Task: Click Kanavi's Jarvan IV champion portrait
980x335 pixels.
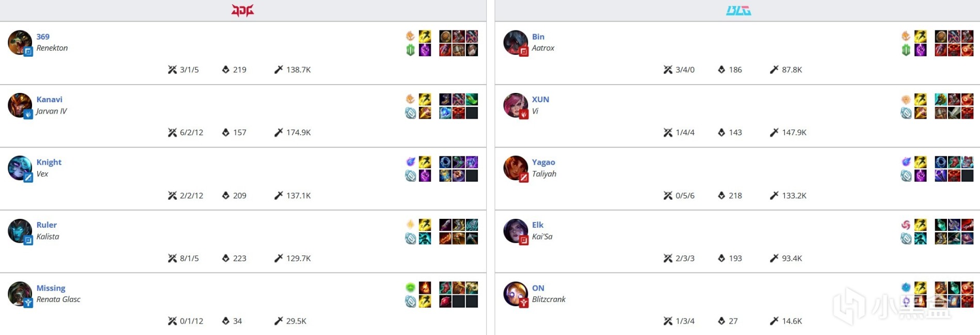Action: pyautogui.click(x=20, y=105)
